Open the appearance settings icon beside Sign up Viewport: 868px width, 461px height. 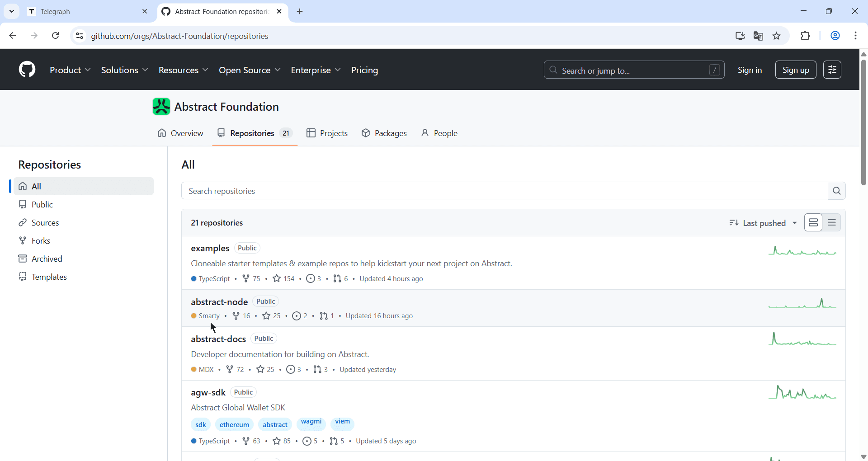(x=832, y=70)
